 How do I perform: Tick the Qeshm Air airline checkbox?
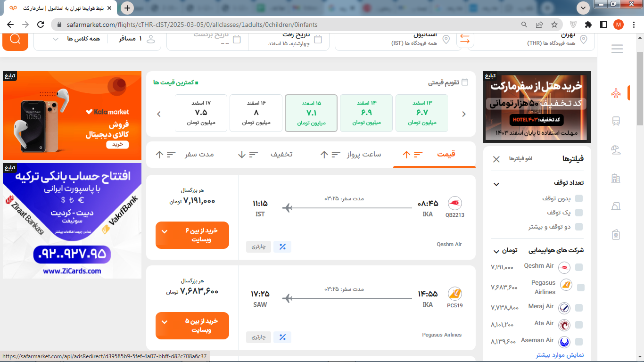[x=579, y=267]
